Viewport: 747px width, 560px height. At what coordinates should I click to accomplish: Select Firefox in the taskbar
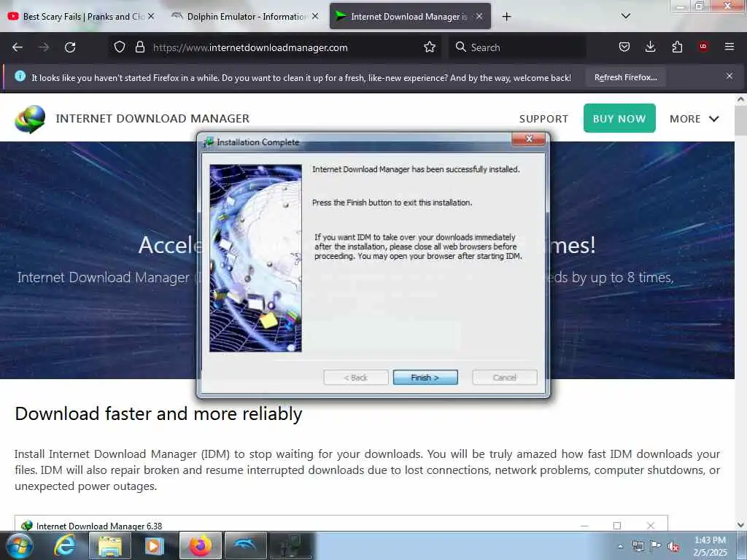[x=200, y=545]
